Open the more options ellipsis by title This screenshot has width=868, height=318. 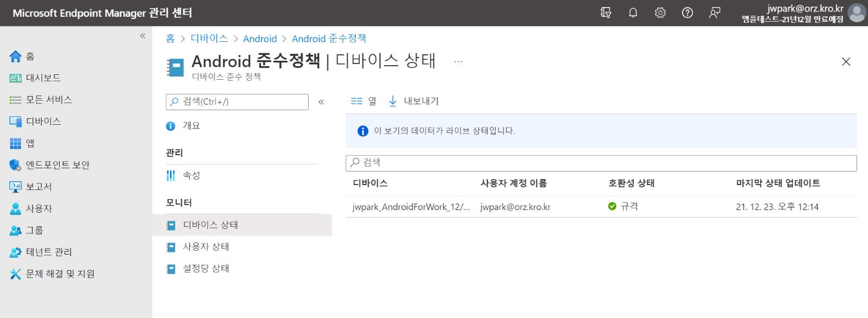click(458, 61)
